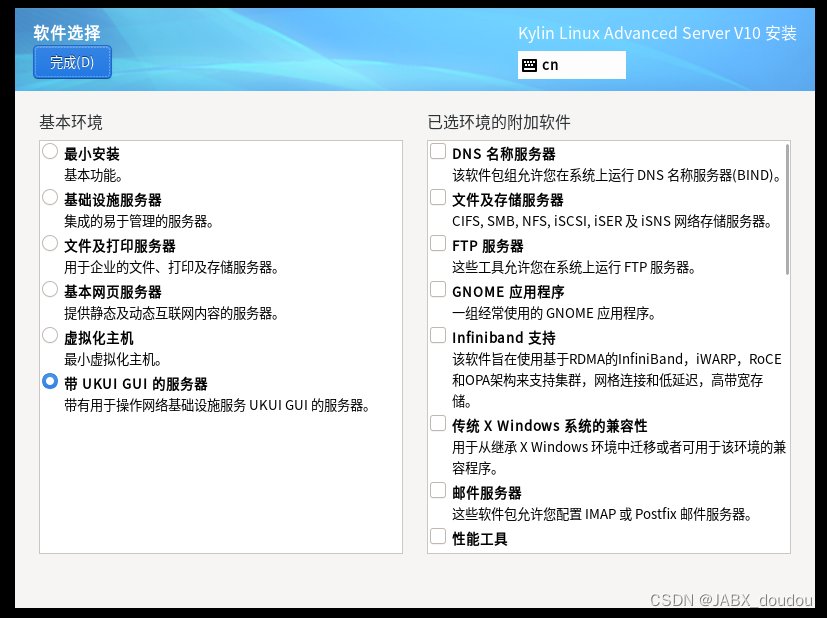827x618 pixels.
Task: Click the text 最小虚拟化主机。
Action: click(x=113, y=359)
